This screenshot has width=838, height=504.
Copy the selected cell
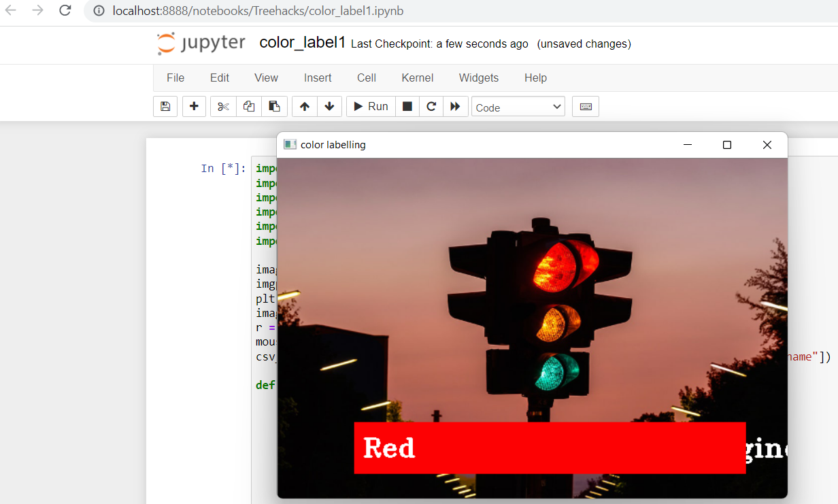[248, 106]
